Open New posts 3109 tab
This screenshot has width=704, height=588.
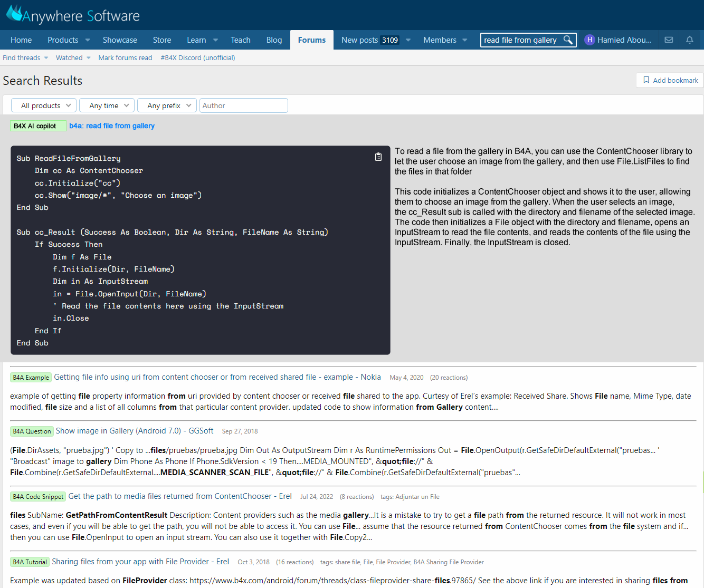(370, 40)
